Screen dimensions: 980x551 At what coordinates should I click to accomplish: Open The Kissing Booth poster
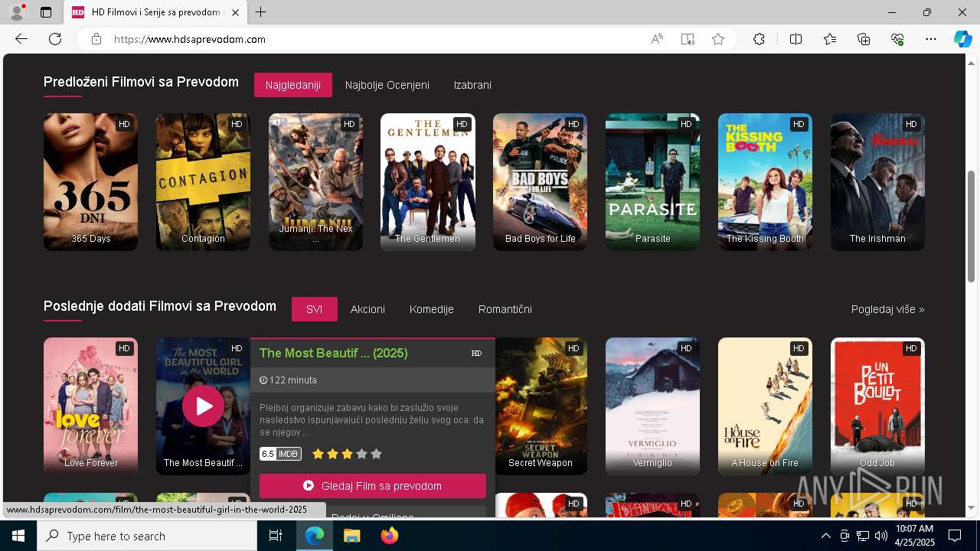tap(765, 181)
